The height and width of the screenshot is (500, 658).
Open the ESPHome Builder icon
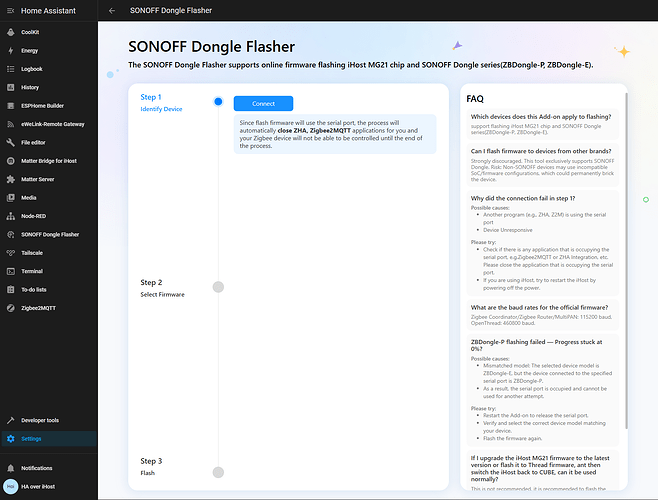tap(10, 106)
